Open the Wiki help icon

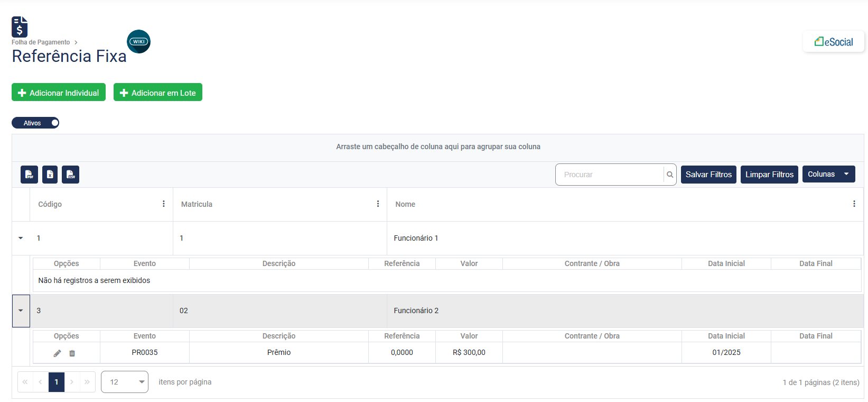click(138, 41)
